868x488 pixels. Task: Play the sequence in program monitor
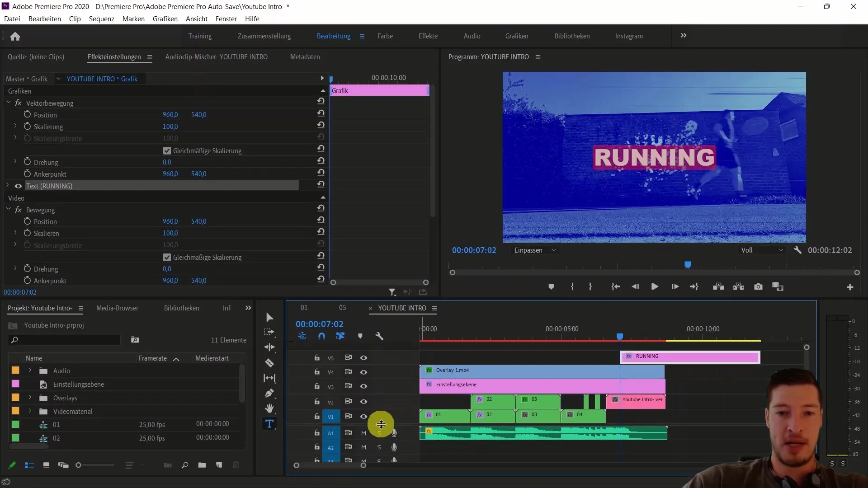(655, 287)
